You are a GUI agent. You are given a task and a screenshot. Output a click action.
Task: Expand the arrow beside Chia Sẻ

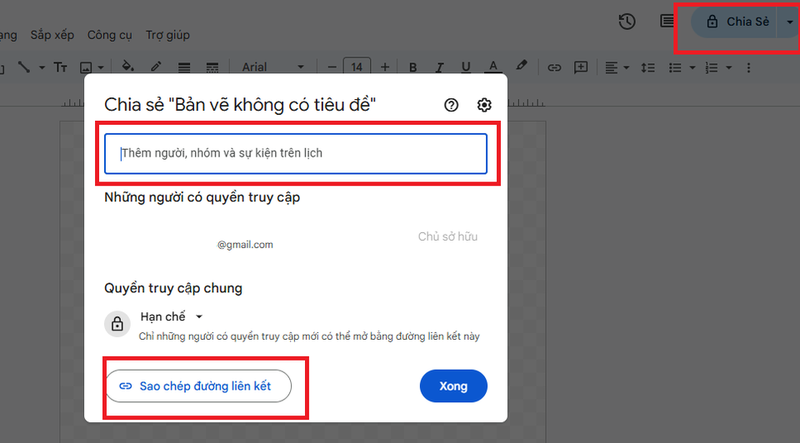point(789,22)
